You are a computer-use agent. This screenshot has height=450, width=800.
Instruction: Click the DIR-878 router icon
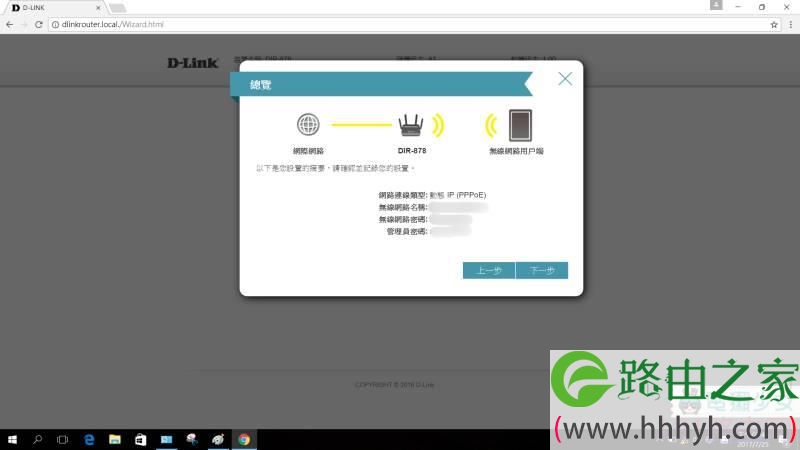(x=411, y=125)
